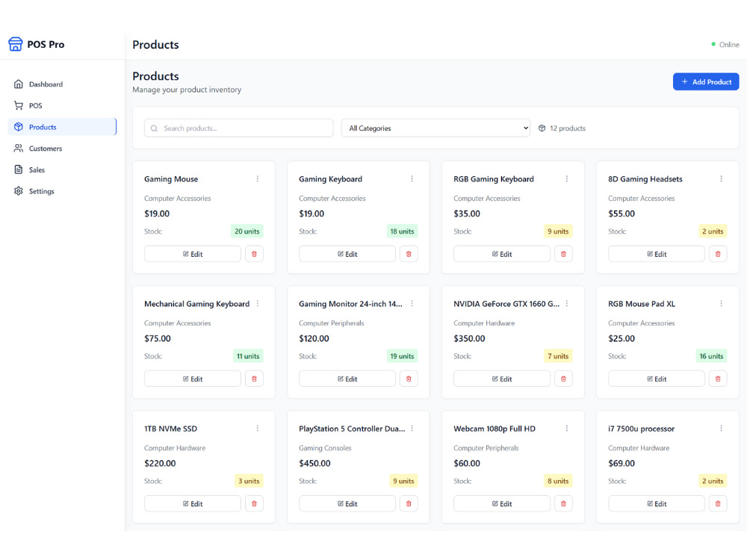Viewport: 747px width, 560px height.
Task: Edit the 1TB NVMe SSD product
Action: [193, 503]
